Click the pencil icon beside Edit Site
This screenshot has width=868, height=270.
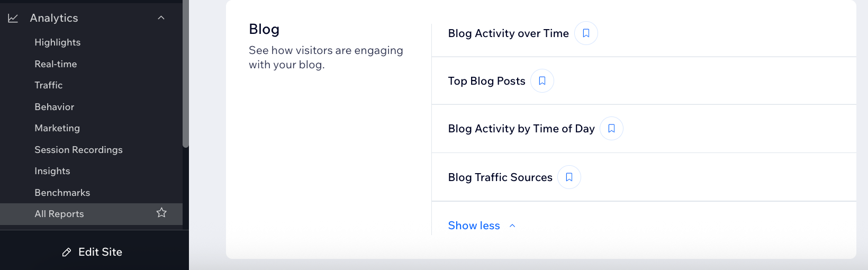pos(67,253)
